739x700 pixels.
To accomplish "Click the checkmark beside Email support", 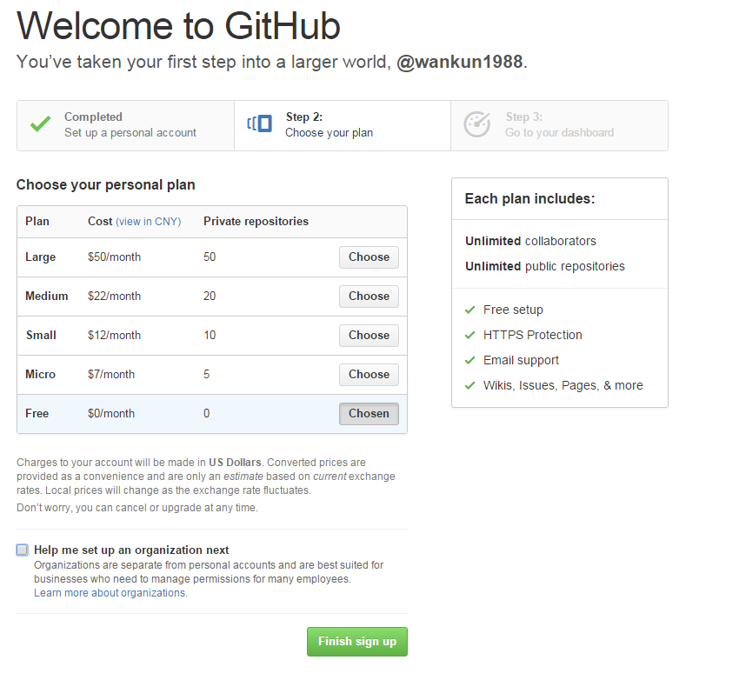I will tap(469, 361).
